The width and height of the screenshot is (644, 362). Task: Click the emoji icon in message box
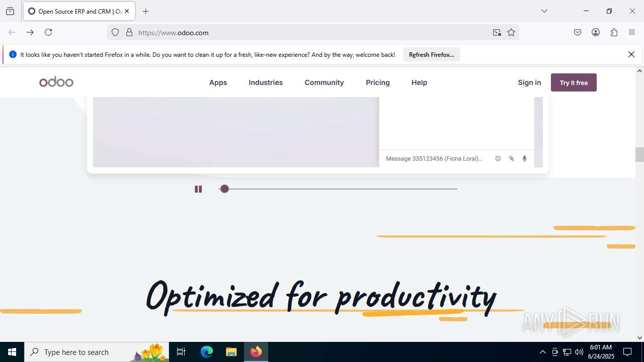[x=498, y=158]
